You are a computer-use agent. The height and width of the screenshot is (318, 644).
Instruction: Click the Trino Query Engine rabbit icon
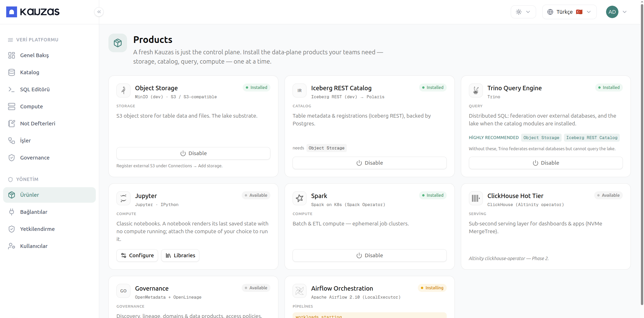tap(476, 90)
